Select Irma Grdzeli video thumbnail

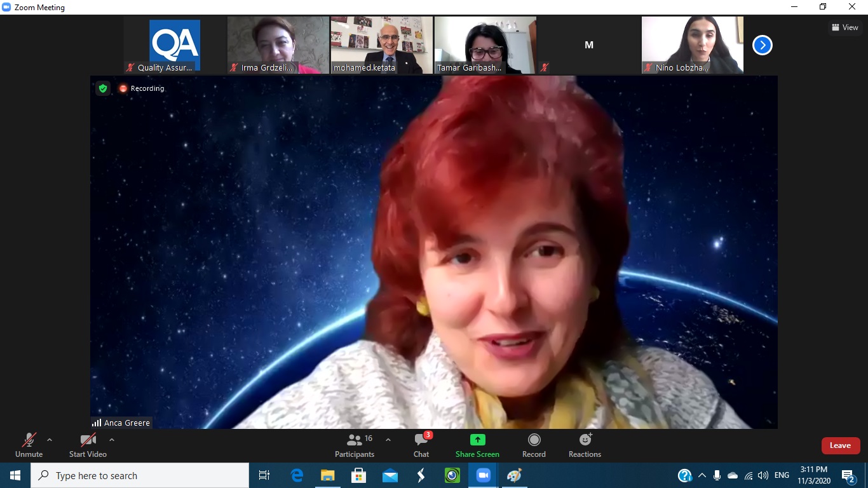point(278,45)
